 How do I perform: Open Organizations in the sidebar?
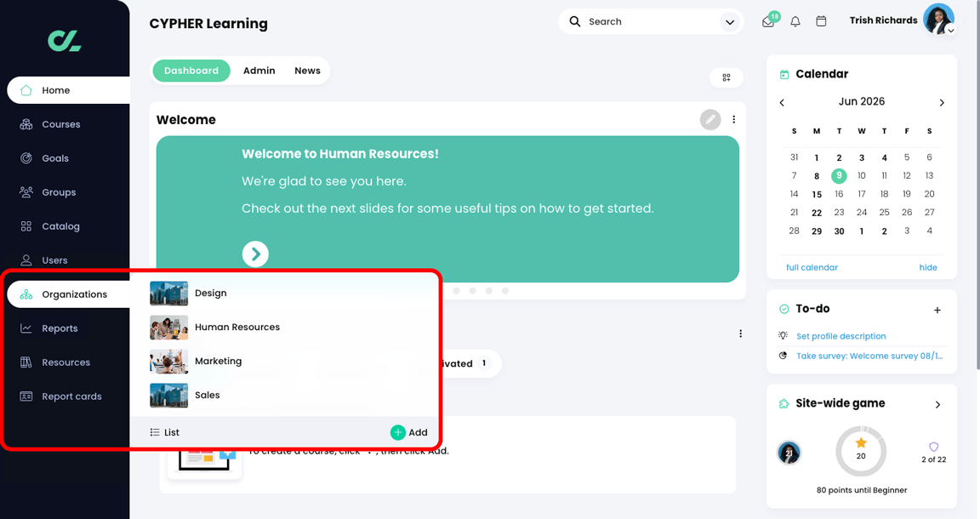[x=68, y=294]
